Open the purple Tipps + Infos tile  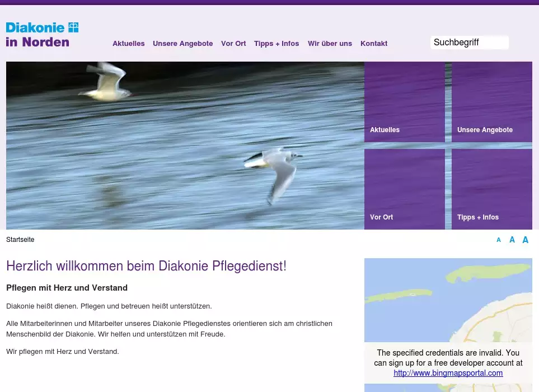tap(491, 189)
